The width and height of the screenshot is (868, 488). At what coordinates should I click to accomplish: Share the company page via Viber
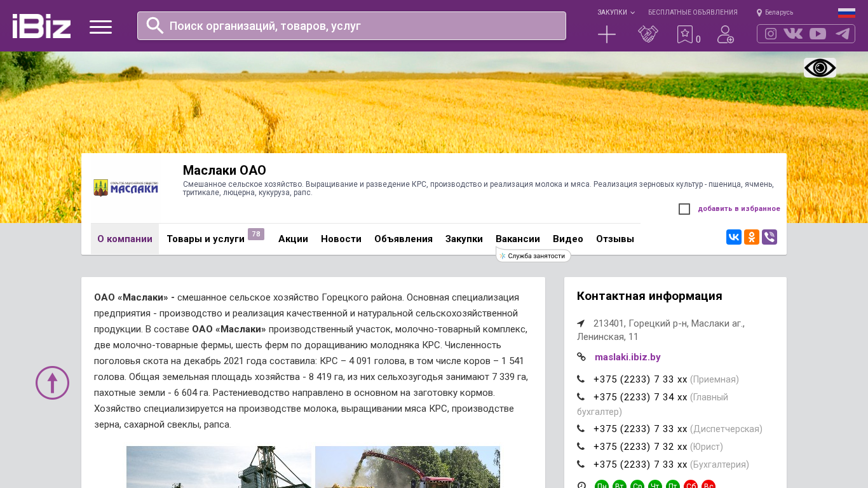(x=770, y=237)
